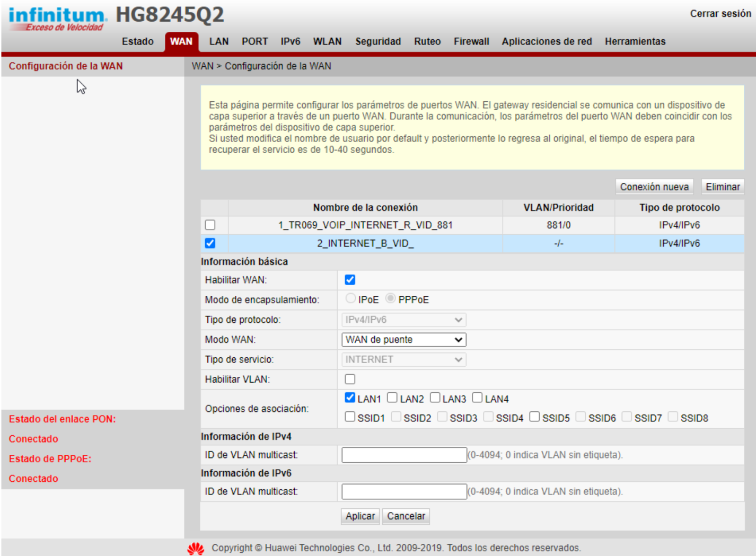Toggle the Habilitar WAN checkbox

pos(350,280)
